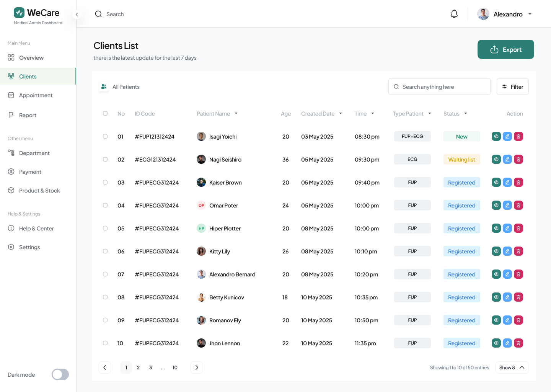Open Appointment in the sidebar menu

(36, 95)
